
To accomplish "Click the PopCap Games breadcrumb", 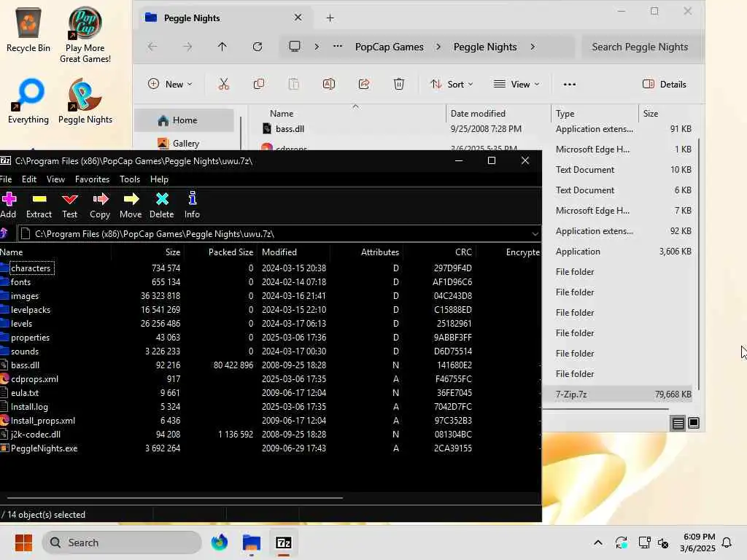I will (x=390, y=47).
